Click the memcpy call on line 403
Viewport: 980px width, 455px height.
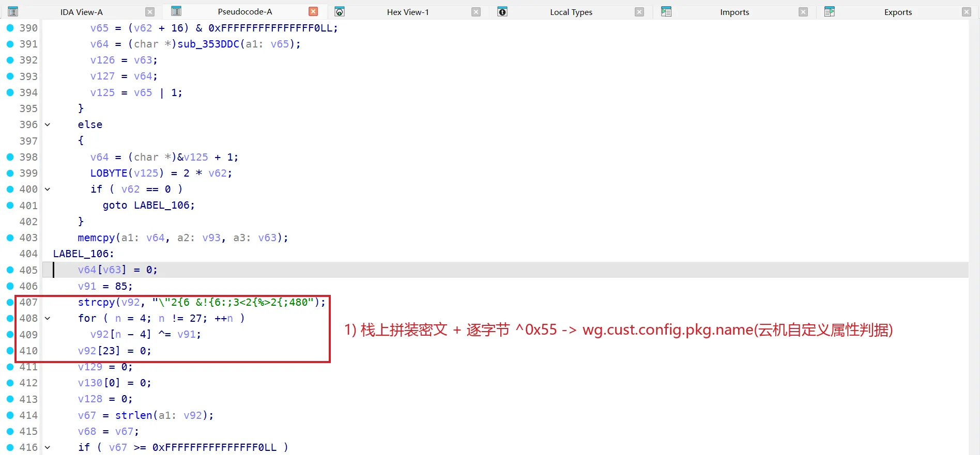pyautogui.click(x=96, y=238)
